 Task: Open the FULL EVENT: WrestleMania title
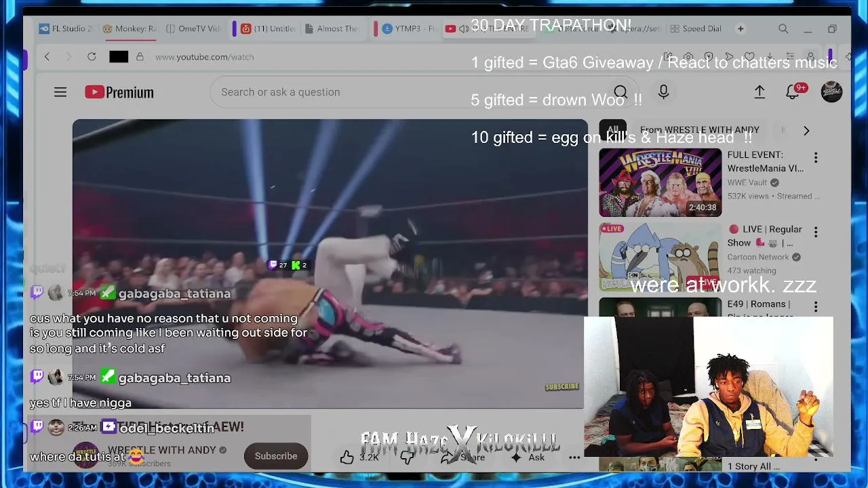click(x=766, y=161)
